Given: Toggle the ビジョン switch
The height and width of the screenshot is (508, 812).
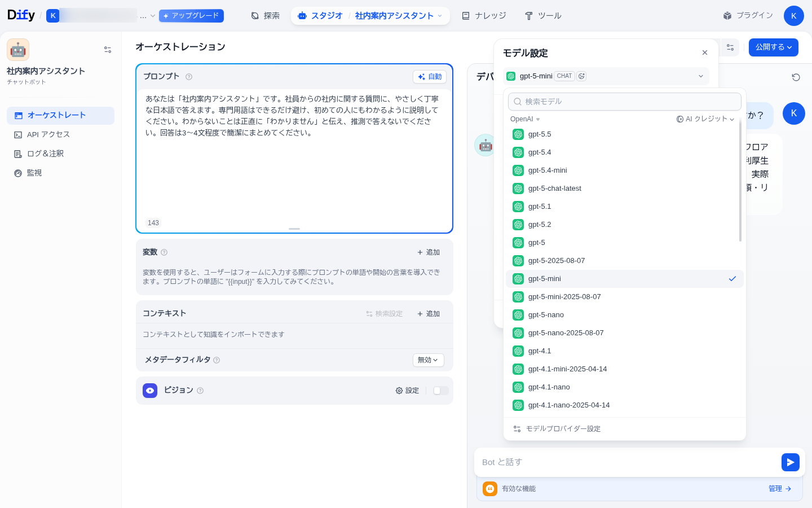Looking at the screenshot, I should click(441, 391).
